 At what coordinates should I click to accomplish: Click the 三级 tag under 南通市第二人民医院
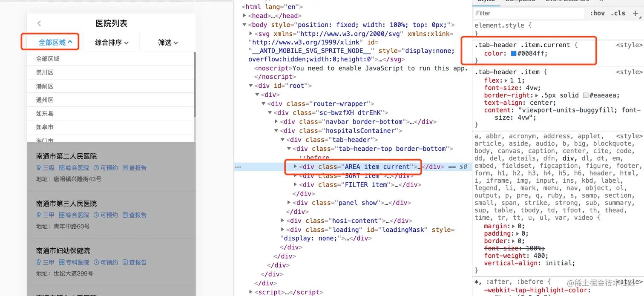(46, 168)
